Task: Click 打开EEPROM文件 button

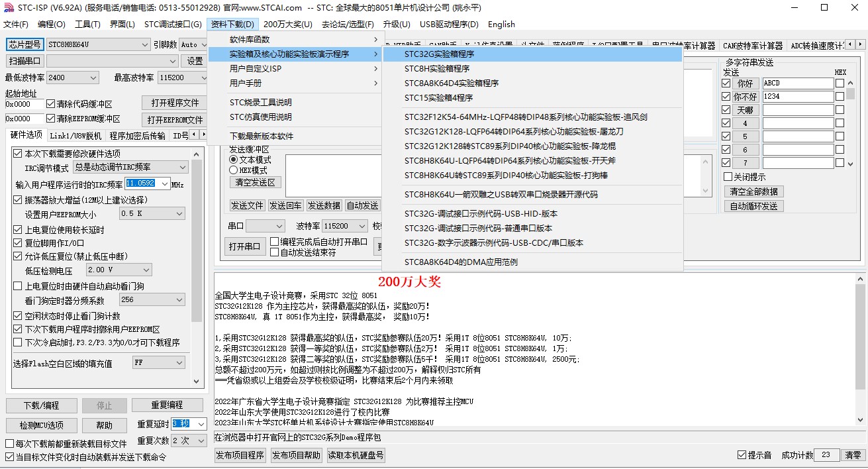Action: coord(175,120)
